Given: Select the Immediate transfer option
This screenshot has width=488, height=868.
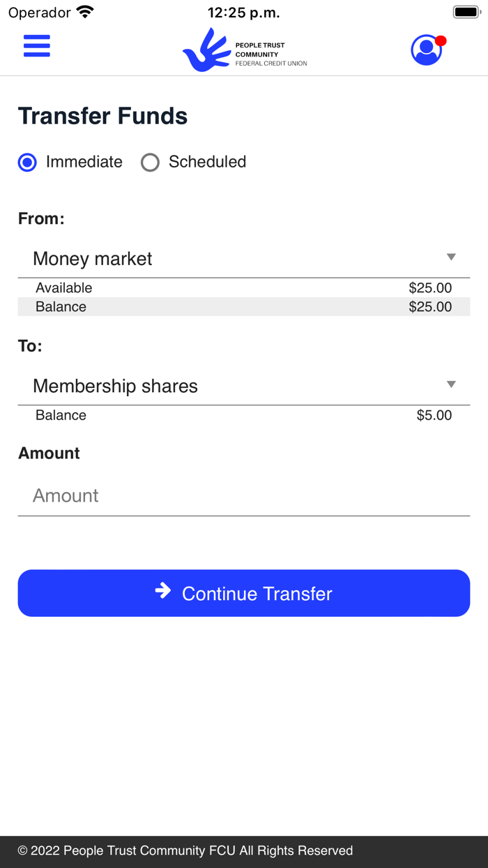Looking at the screenshot, I should (26, 162).
